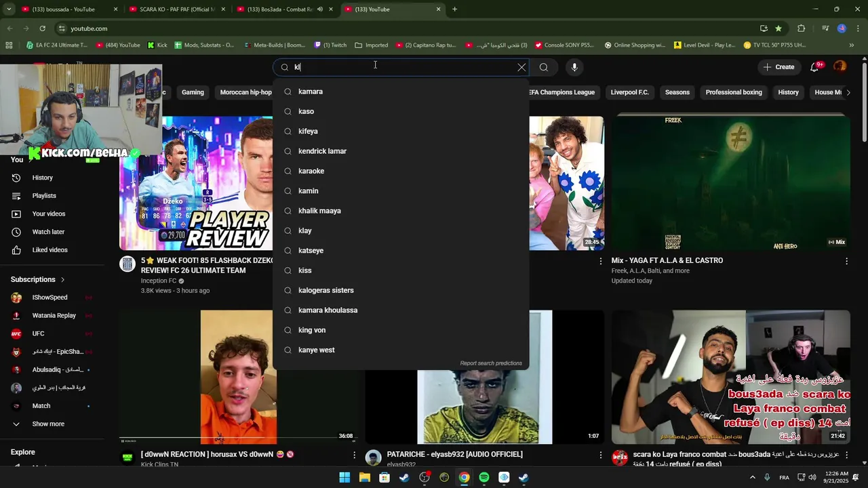The height and width of the screenshot is (488, 868).
Task: Clear the search box with the X icon
Action: [521, 67]
